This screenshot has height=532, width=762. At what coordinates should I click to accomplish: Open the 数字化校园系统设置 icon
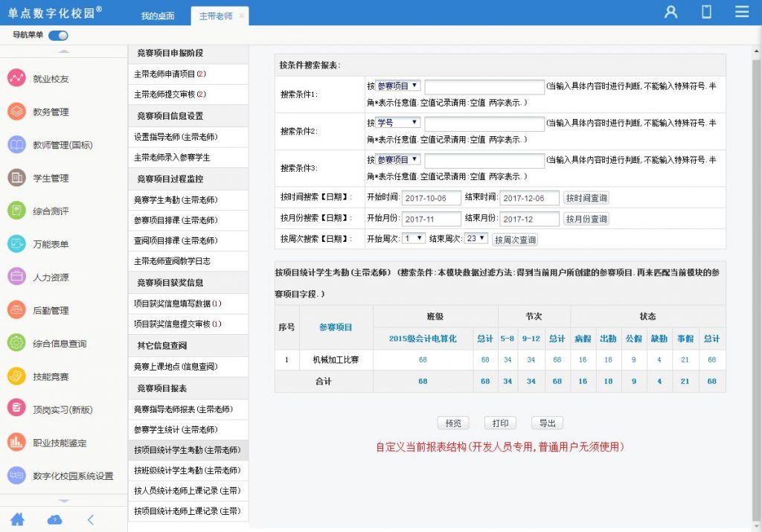16,475
